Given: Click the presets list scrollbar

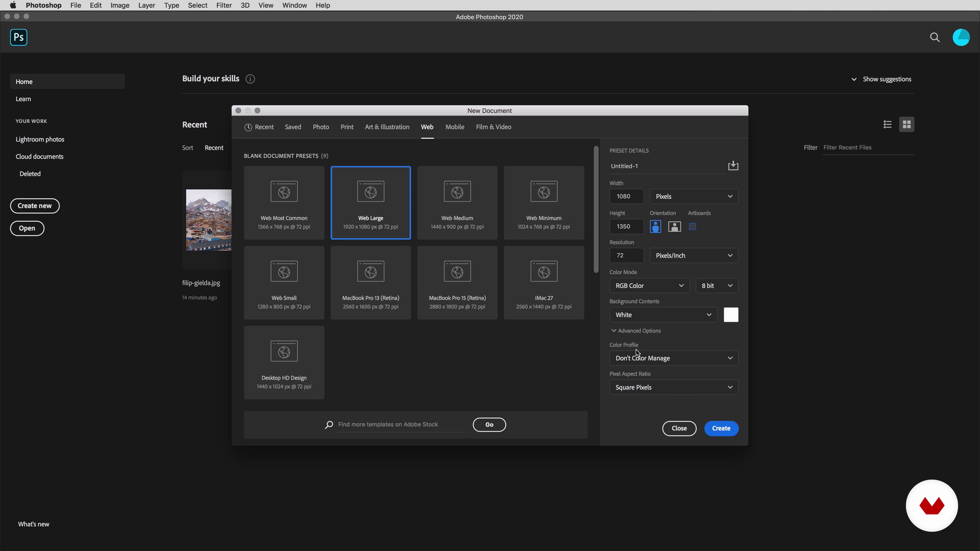Looking at the screenshot, I should [x=596, y=209].
